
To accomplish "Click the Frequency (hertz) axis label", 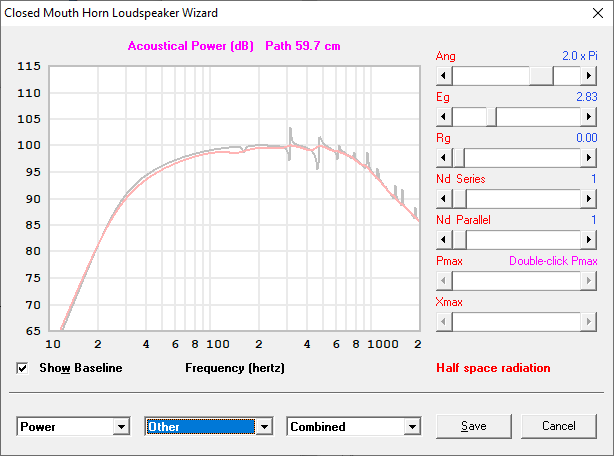I will coord(235,368).
